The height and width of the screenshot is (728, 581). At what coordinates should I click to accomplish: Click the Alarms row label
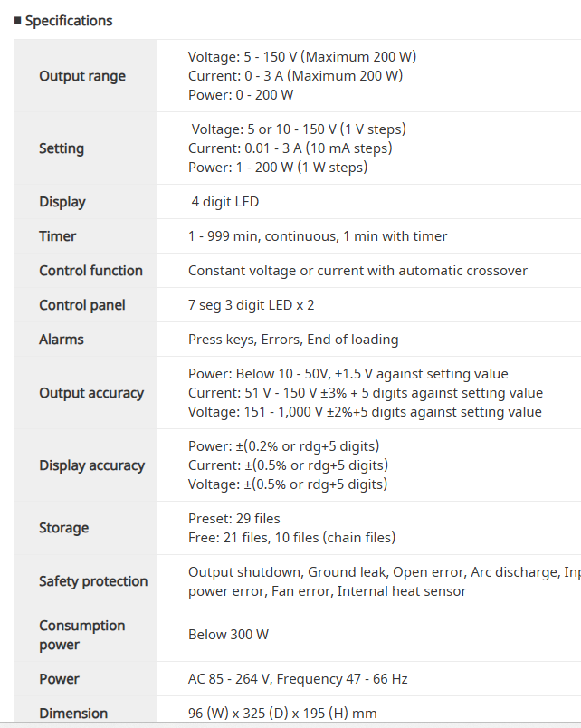(62, 340)
